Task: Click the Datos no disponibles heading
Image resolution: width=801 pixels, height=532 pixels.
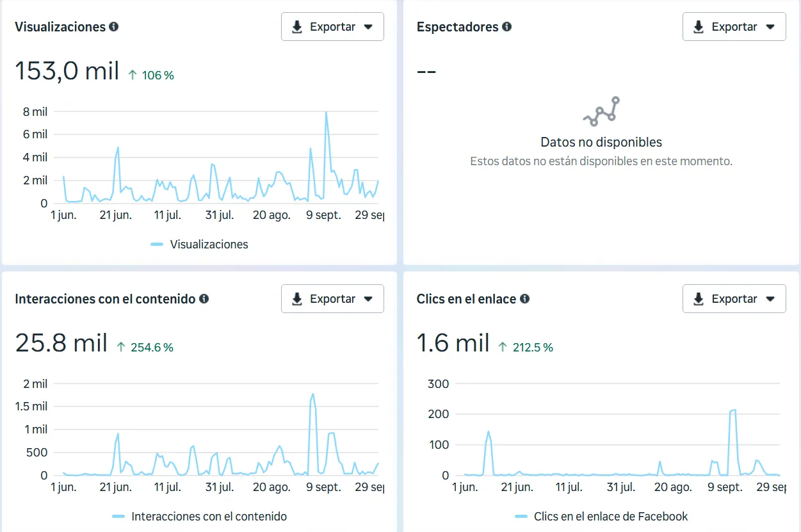Action: pos(601,142)
